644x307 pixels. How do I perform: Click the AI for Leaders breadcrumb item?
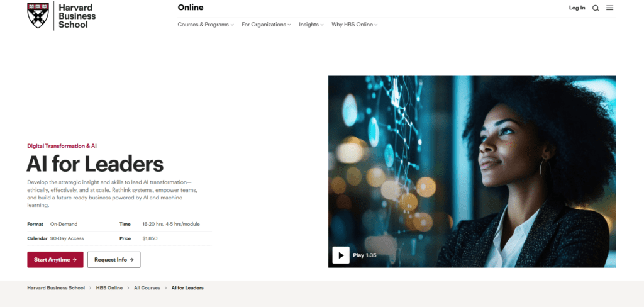187,288
